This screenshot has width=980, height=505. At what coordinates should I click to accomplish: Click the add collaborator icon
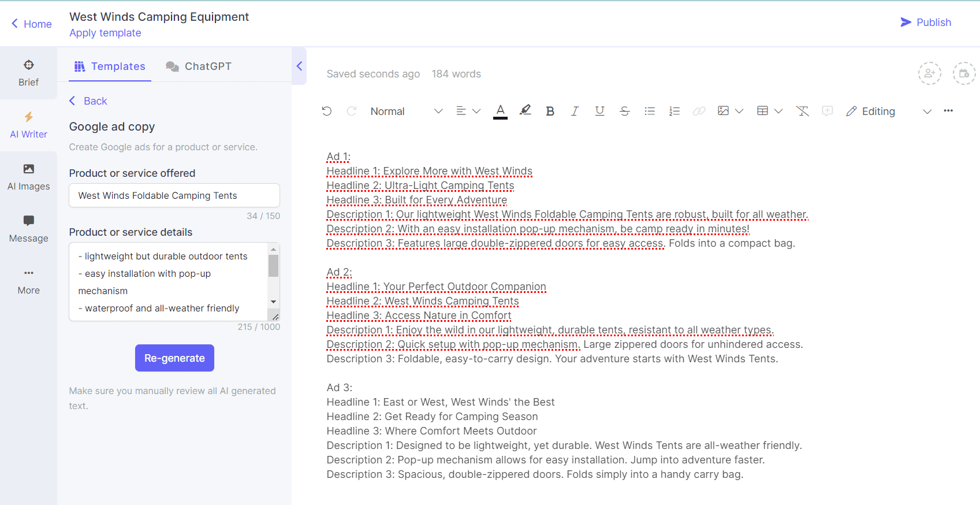pos(930,73)
